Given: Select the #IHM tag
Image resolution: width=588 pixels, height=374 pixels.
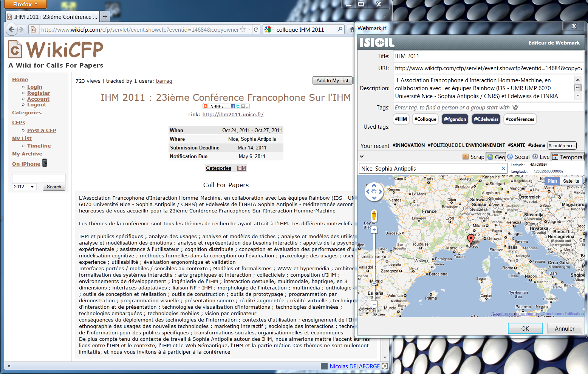Looking at the screenshot, I should pos(401,119).
